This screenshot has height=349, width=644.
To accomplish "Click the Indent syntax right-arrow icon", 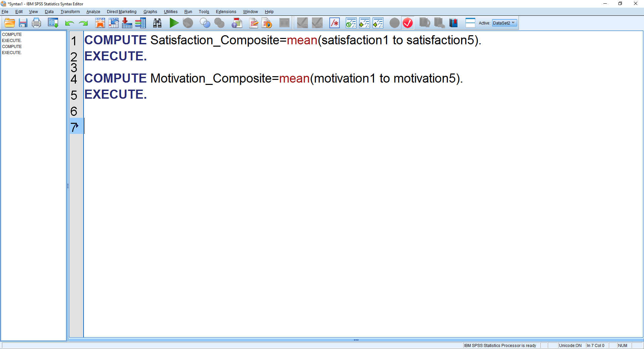I will coord(364,23).
